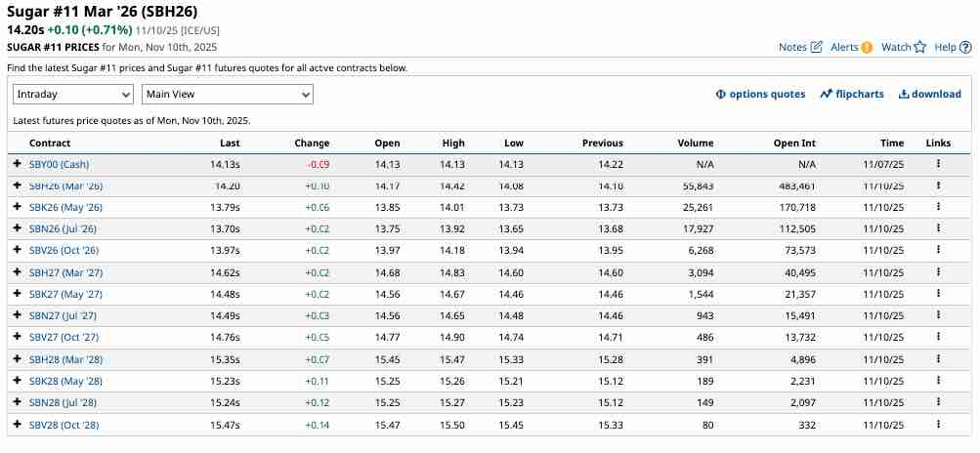The width and height of the screenshot is (980, 453).
Task: Open flipcharts chart view
Action: 852,94
